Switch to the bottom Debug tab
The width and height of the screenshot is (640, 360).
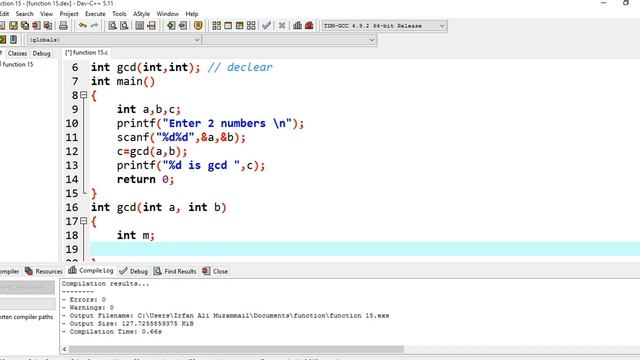pos(134,271)
